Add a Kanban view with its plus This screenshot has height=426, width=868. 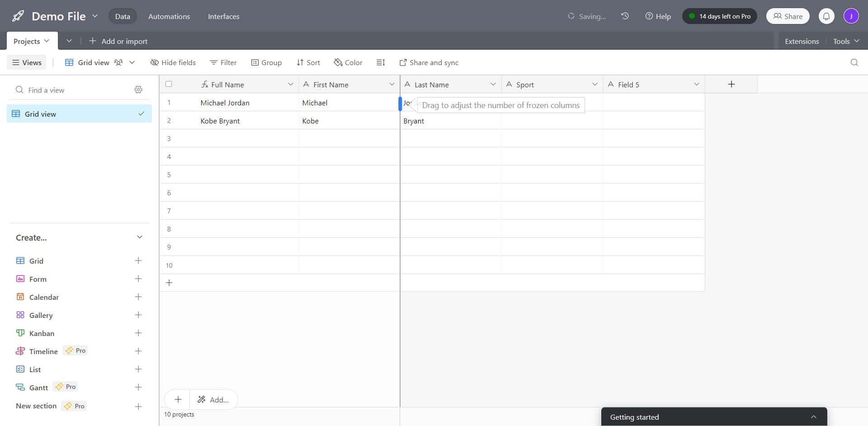[x=138, y=333]
